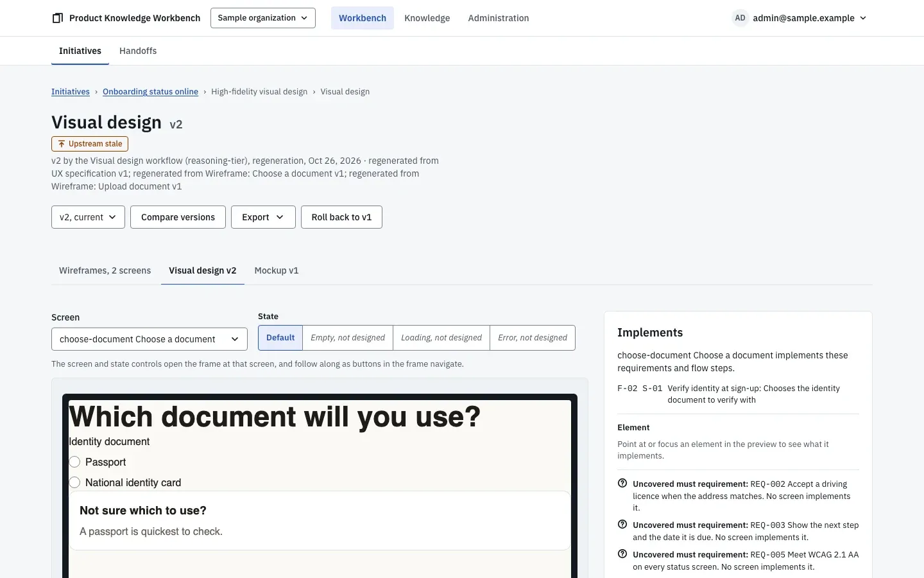Click the AD user avatar

coord(740,18)
